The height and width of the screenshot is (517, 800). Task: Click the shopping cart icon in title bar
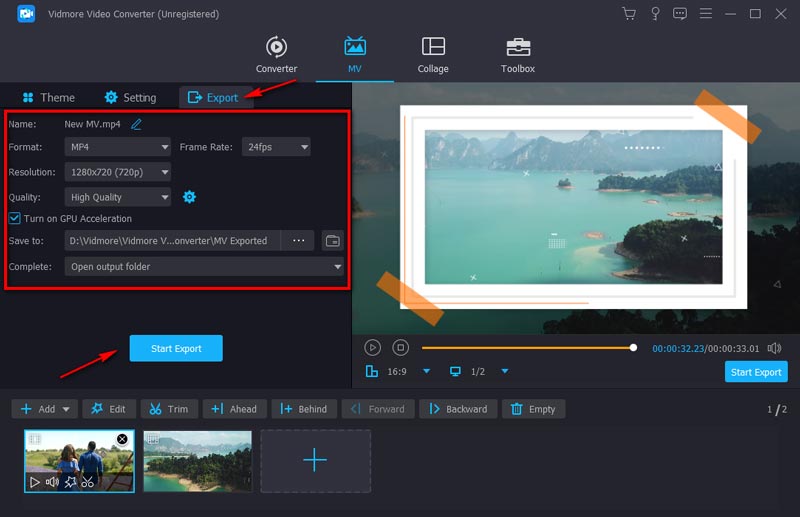(628, 14)
